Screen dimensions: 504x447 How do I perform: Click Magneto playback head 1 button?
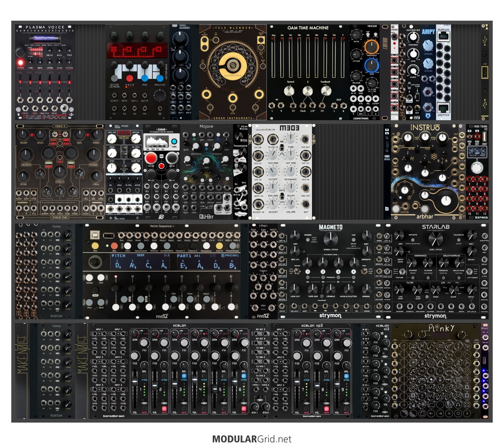point(307,272)
